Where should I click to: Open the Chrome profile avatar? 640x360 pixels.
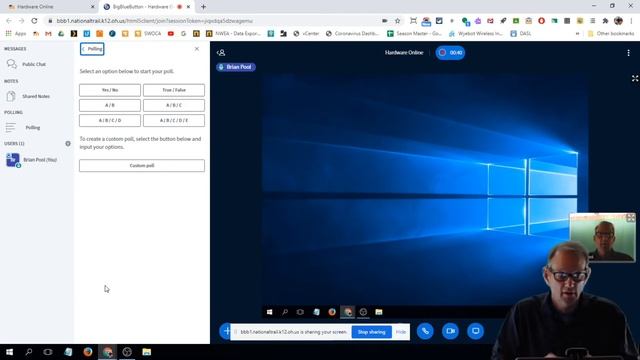(618, 20)
